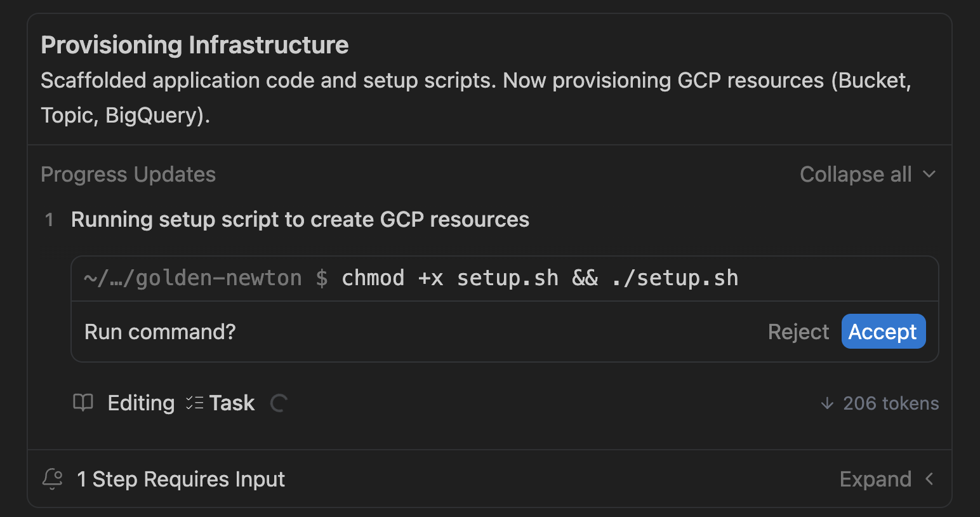
Task: Click the bell notification icon
Action: pyautogui.click(x=53, y=479)
